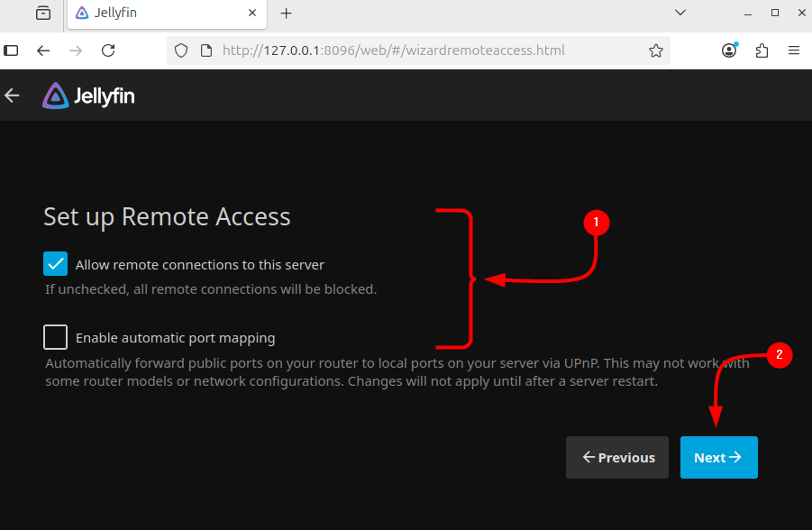Enable automatic port mapping checkbox

coord(56,338)
